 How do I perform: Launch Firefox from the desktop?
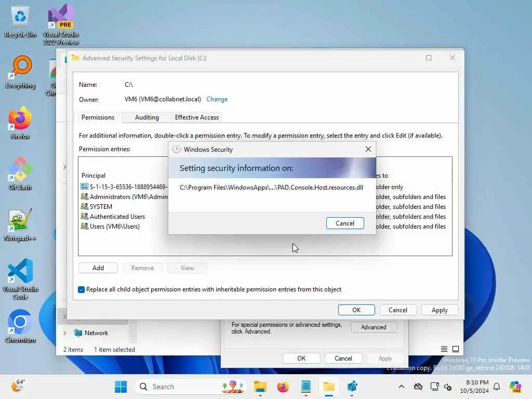point(20,123)
